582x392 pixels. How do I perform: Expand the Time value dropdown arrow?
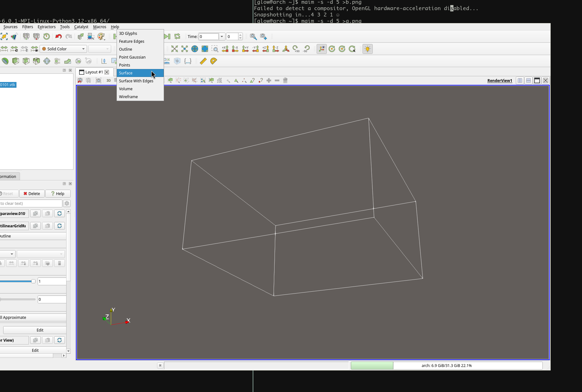(222, 36)
